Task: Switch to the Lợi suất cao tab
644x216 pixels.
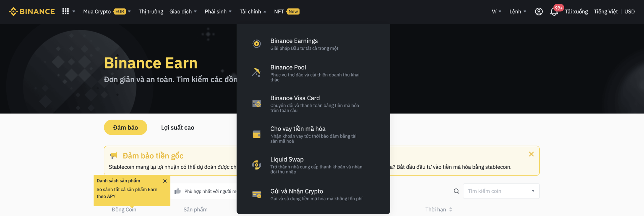Action: (178, 127)
